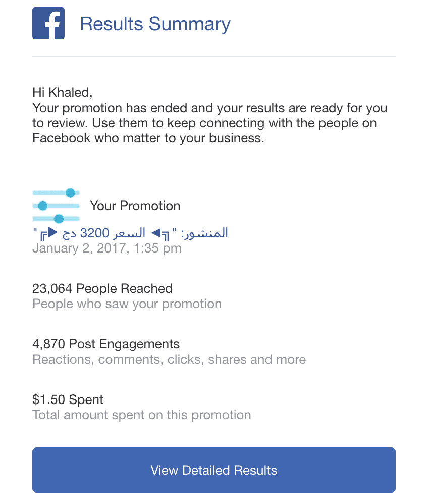Click the divider line under the header
This screenshot has height=504, width=429.
pos(214,56)
